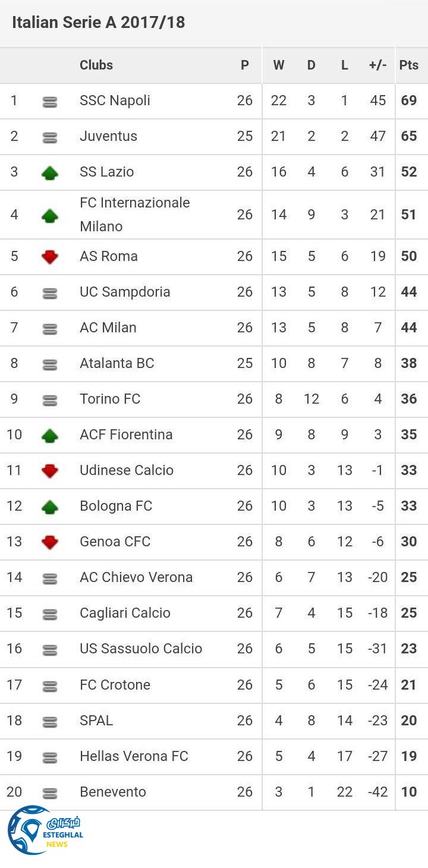Click the green up arrow beside FC Internazionale Milano
This screenshot has width=428, height=868.
pos(50,216)
